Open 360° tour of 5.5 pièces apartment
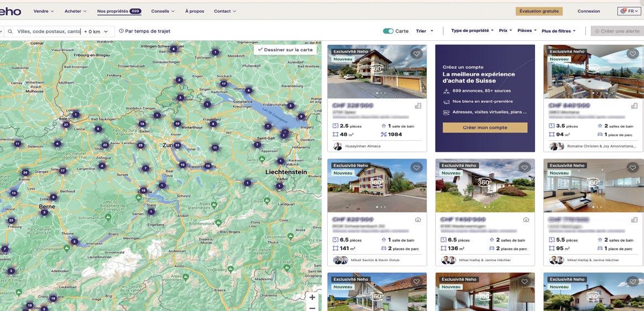644x311 pixels. coord(593,183)
